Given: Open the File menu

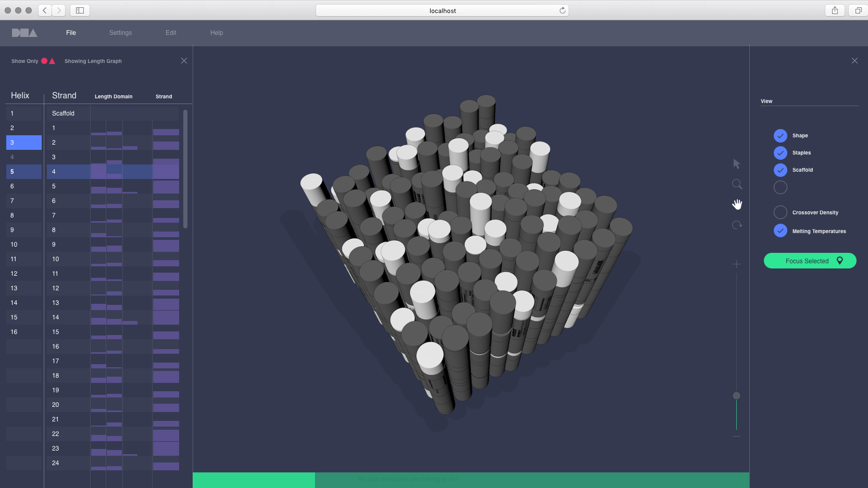Looking at the screenshot, I should 71,33.
